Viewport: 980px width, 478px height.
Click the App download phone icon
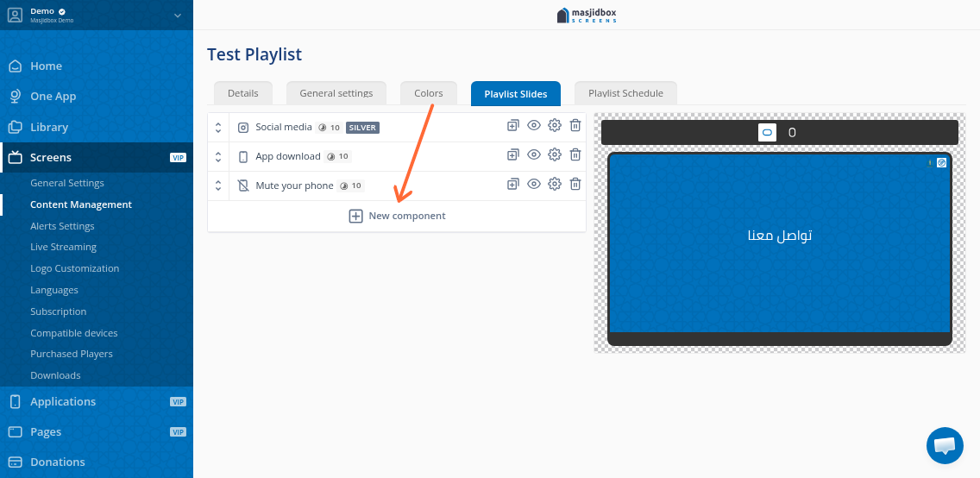click(x=243, y=157)
